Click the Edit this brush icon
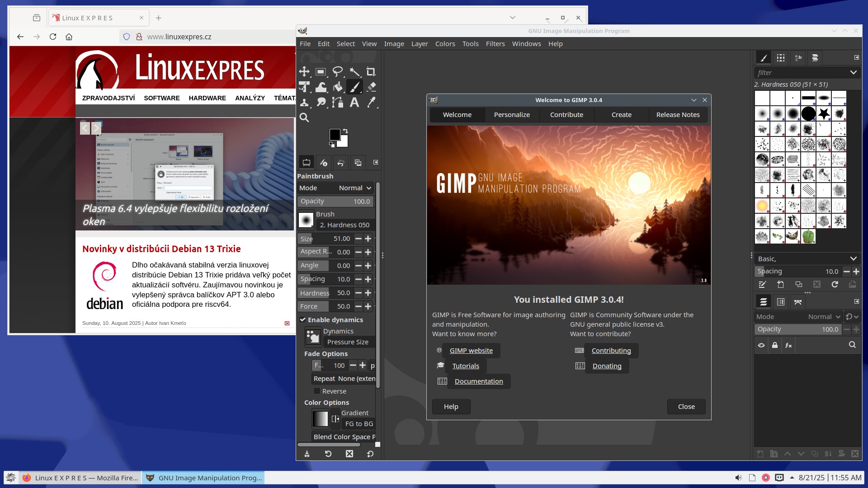Viewport: 868px width, 488px height. 762,284
